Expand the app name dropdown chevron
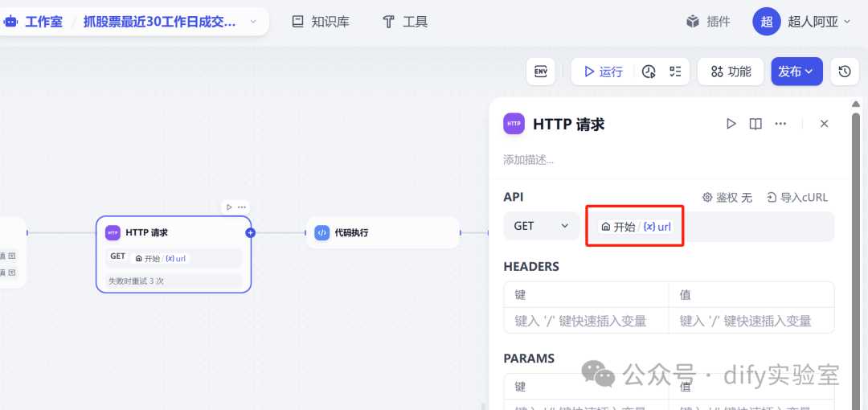The width and height of the screenshot is (868, 410). coord(253,23)
